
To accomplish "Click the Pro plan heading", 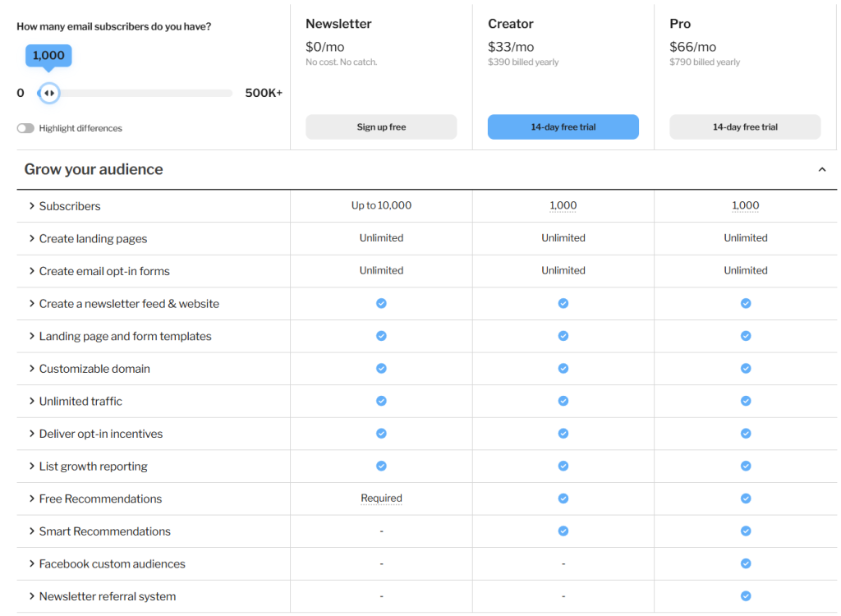I will click(680, 24).
